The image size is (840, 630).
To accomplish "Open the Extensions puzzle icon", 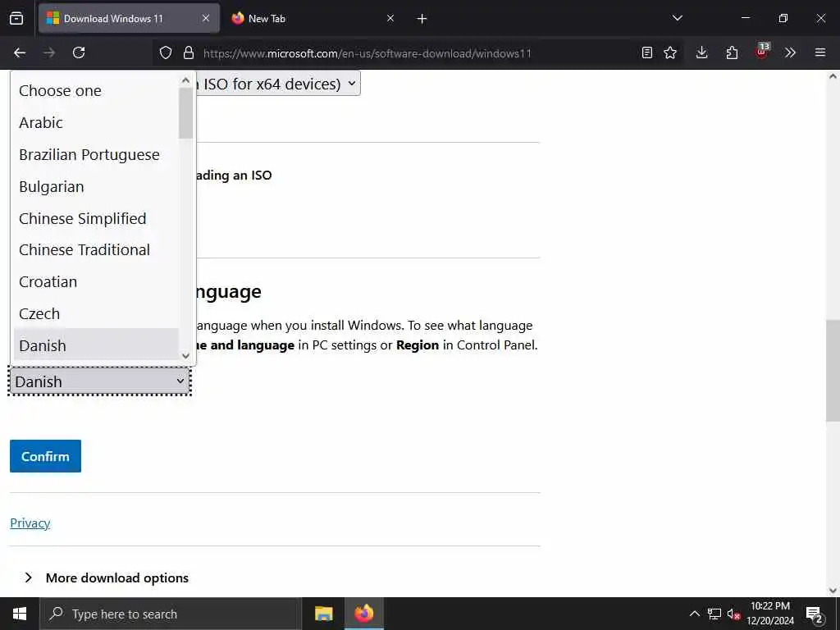I will click(732, 52).
